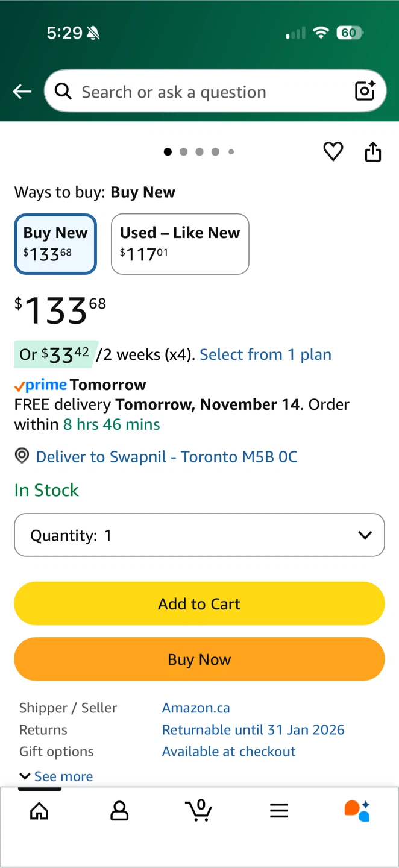Viewport: 399px width, 868px height.
Task: Add item to wish list heart
Action: tap(333, 152)
